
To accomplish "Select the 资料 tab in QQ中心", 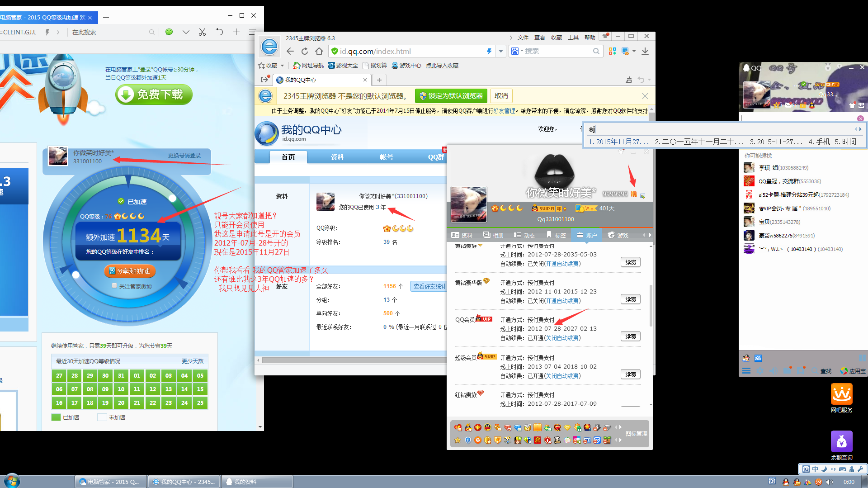I will [x=337, y=157].
